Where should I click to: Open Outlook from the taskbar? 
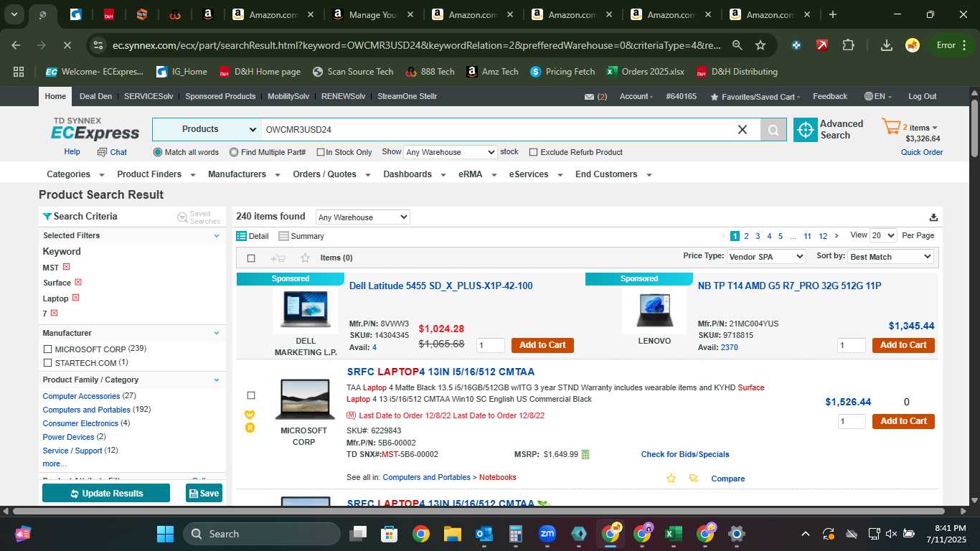[x=484, y=534]
